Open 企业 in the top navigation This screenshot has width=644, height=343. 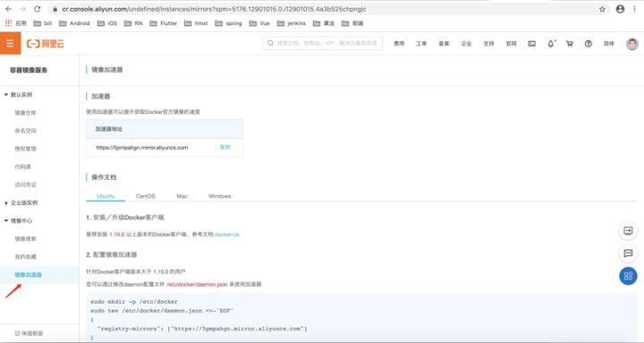pyautogui.click(x=466, y=44)
